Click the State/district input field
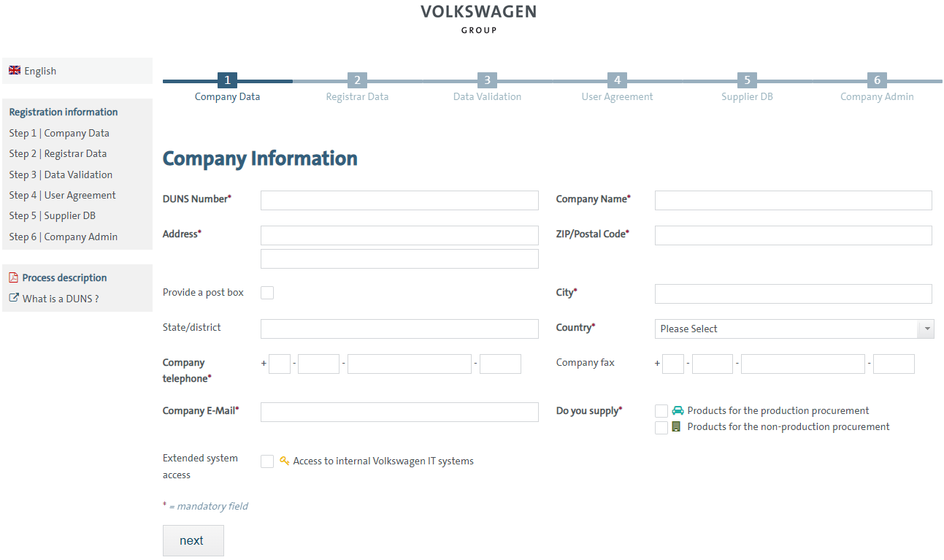 point(399,329)
